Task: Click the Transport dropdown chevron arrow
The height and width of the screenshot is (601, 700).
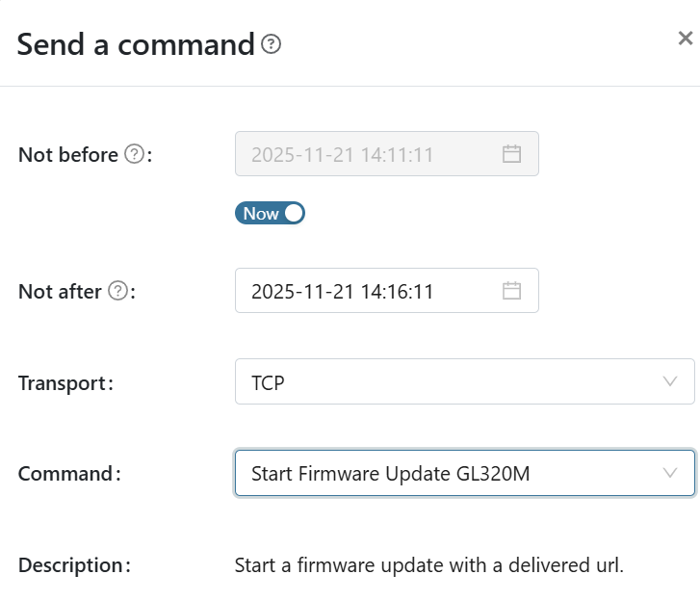Action: [671, 382]
